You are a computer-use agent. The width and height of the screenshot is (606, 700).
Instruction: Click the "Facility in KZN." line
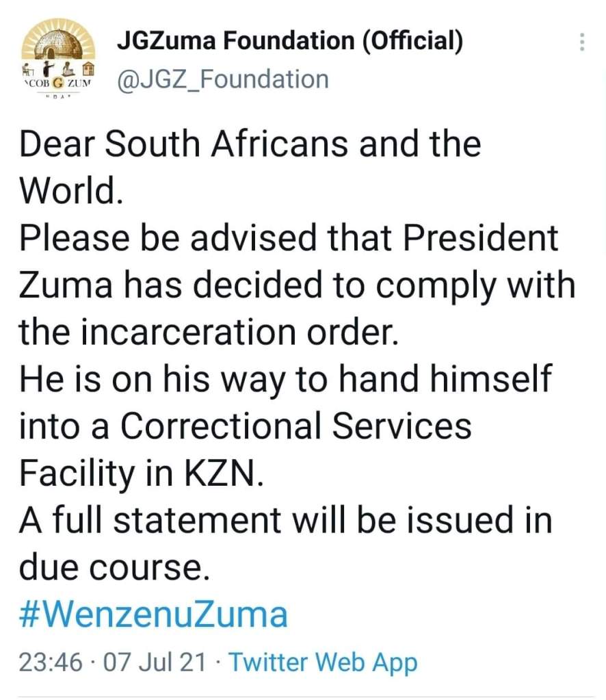pyautogui.click(x=140, y=472)
